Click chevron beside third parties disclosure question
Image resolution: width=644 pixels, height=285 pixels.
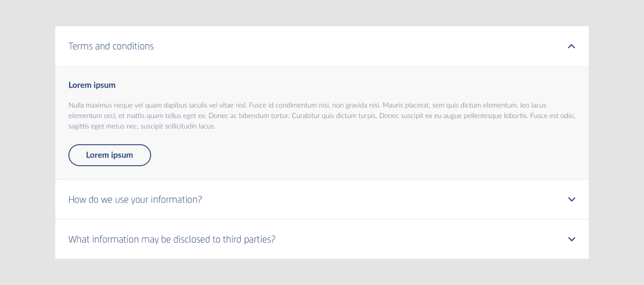(x=571, y=239)
